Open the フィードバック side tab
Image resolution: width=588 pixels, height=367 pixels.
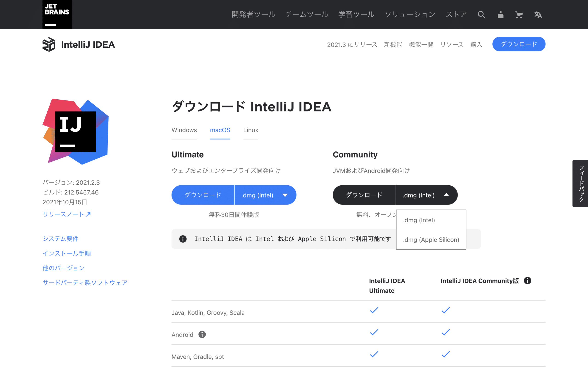point(581,183)
